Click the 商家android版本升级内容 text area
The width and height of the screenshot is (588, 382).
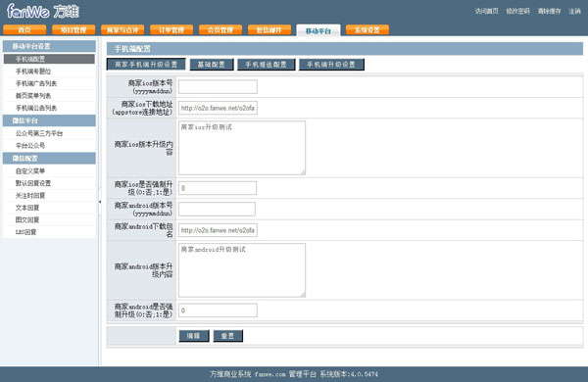click(x=242, y=270)
